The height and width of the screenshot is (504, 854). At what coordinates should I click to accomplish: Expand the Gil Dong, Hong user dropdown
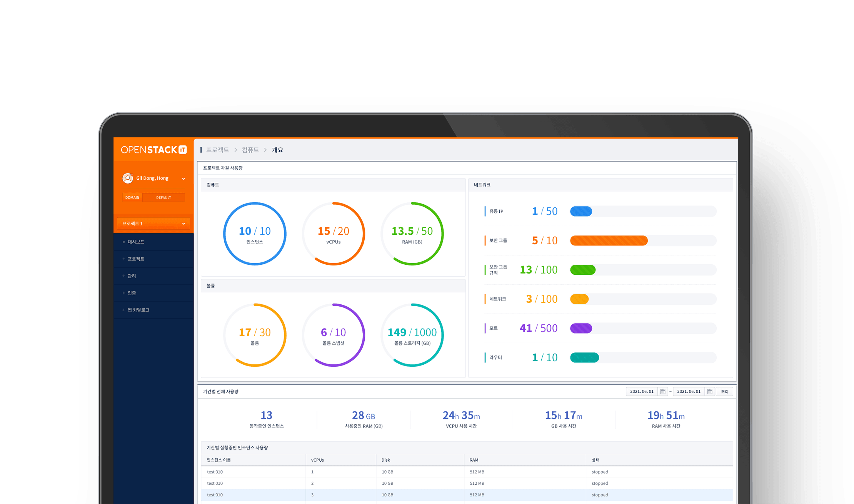183,179
